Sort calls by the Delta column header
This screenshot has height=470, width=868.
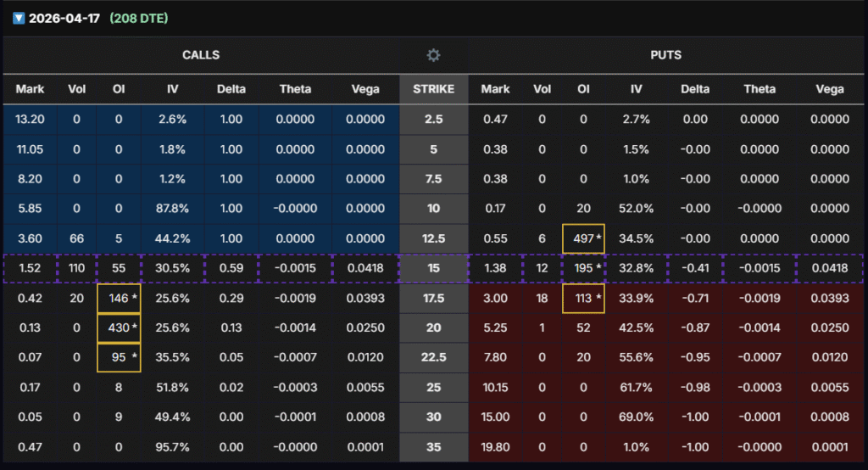231,89
